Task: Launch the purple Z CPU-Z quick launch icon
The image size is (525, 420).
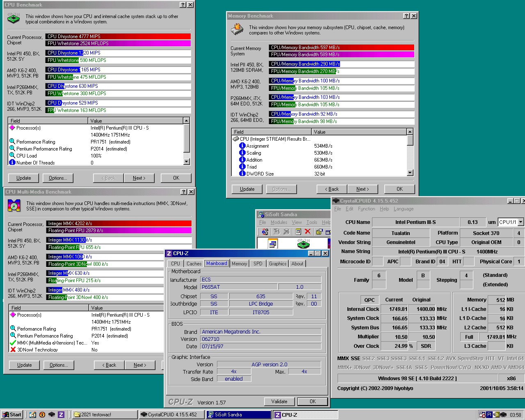Action: point(61,415)
